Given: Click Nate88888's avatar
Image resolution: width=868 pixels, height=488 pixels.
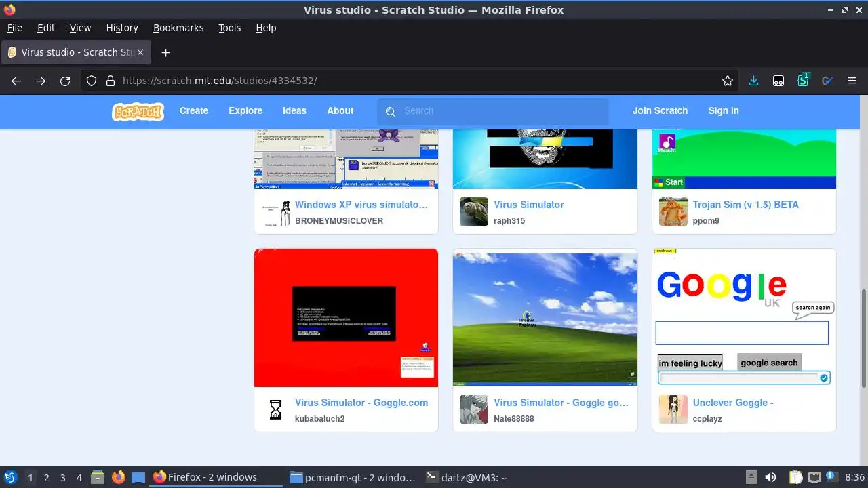Looking at the screenshot, I should 474,410.
